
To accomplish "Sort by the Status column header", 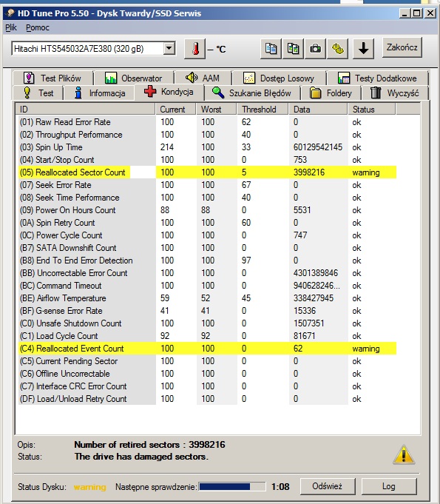I will tap(372, 110).
